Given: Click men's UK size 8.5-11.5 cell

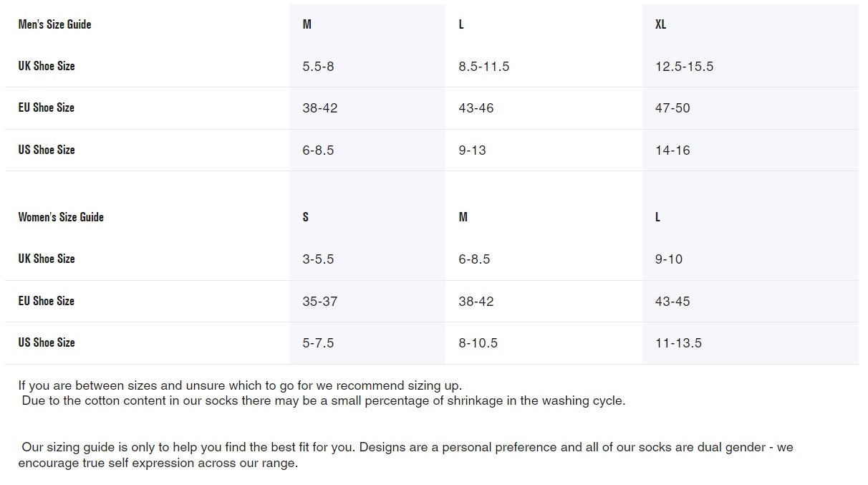Looking at the screenshot, I should 483,67.
